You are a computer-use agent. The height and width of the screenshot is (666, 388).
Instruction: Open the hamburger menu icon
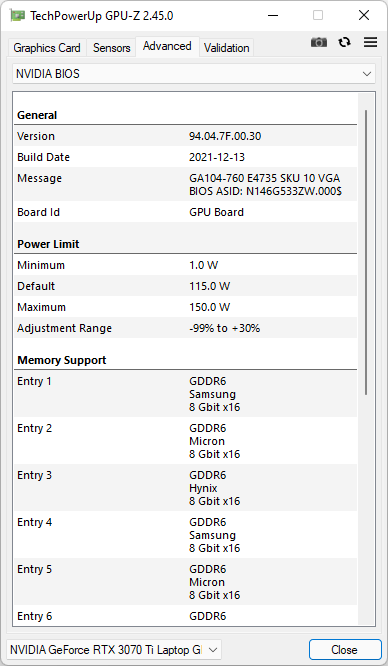click(x=371, y=42)
